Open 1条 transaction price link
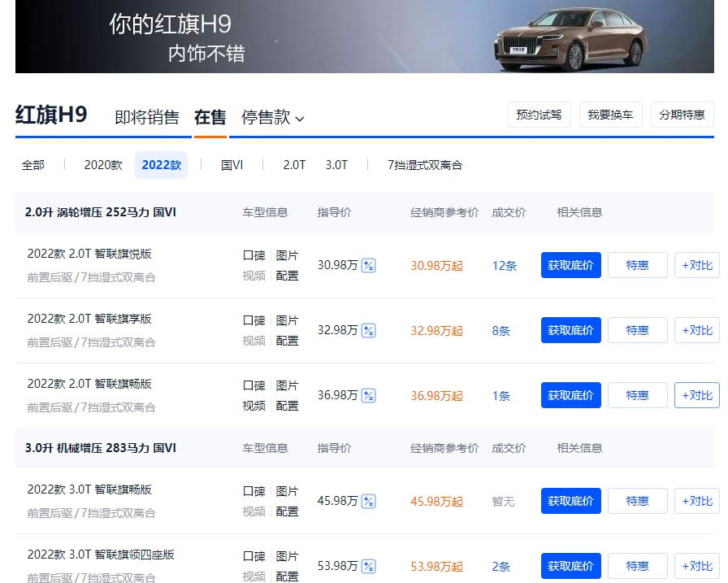The width and height of the screenshot is (728, 583). tap(501, 396)
